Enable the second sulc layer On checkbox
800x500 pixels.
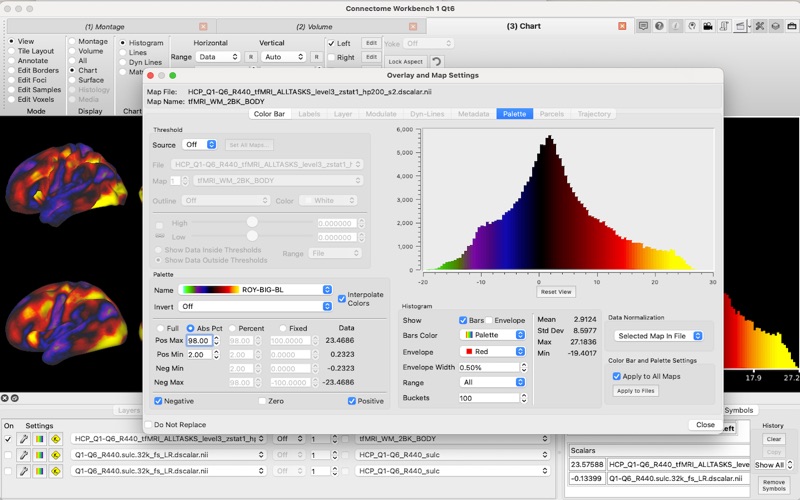pos(8,455)
